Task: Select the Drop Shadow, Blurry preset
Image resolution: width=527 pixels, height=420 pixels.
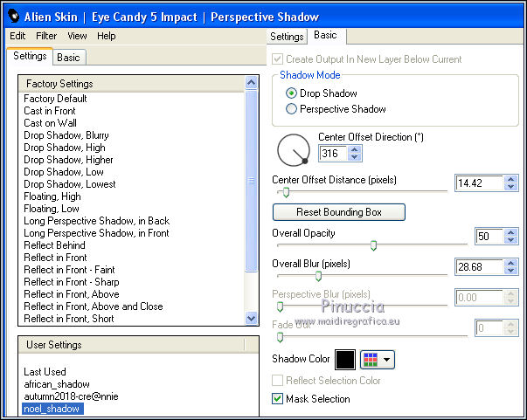Action: click(66, 135)
